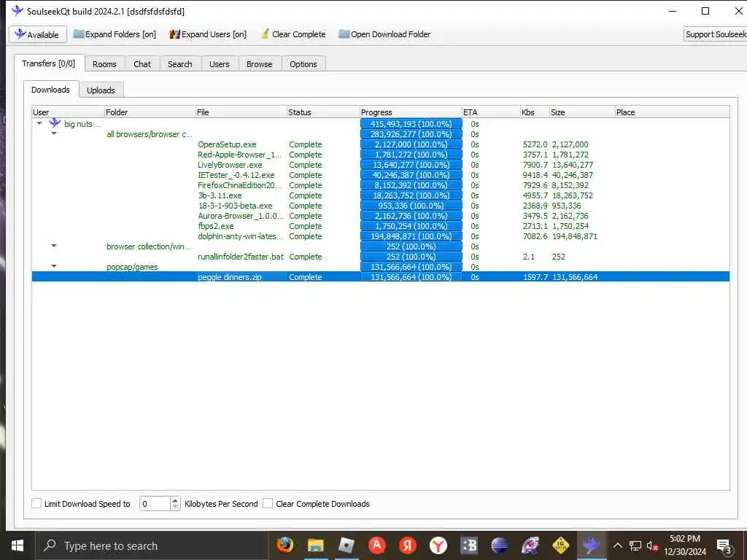
Task: Open the :B app on taskbar
Action: [x=469, y=545]
